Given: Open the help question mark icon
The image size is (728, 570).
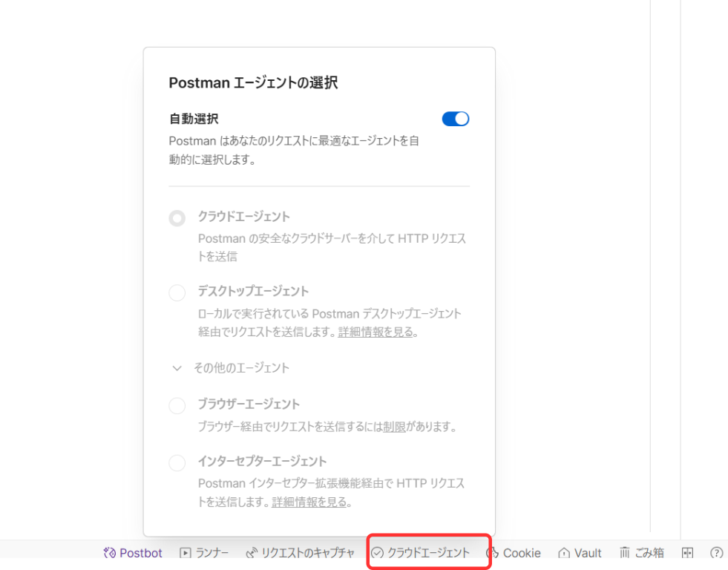Looking at the screenshot, I should pyautogui.click(x=716, y=553).
